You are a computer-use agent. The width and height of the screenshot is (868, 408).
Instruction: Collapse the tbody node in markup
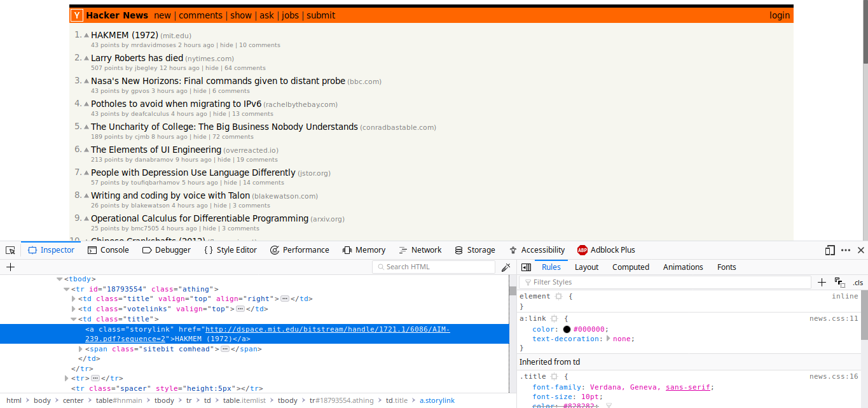coord(60,279)
